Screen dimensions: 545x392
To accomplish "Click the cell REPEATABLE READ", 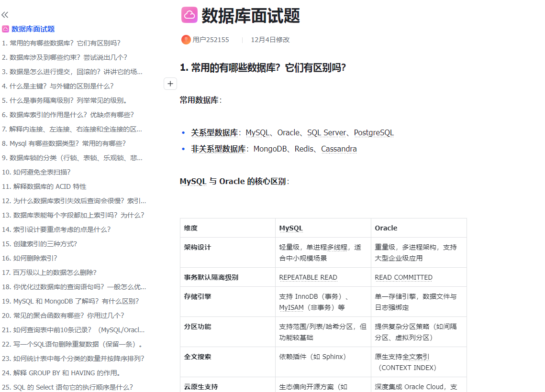I will click(323, 277).
